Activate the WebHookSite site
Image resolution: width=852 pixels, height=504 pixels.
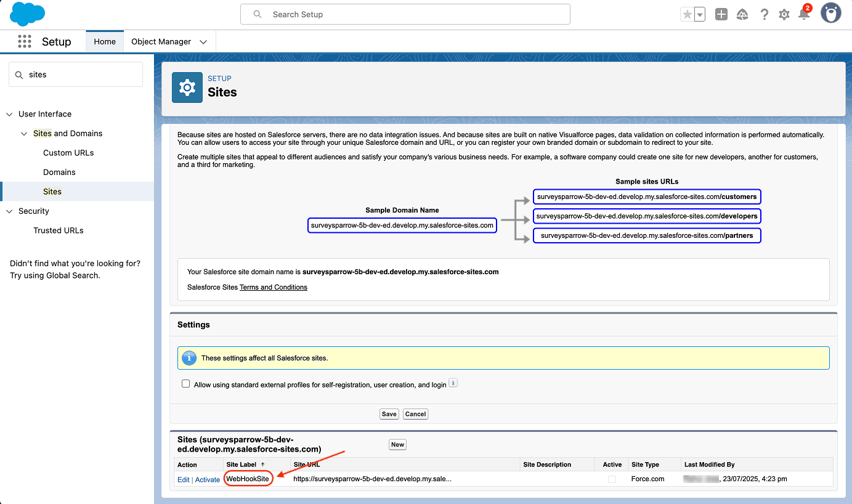pos(208,479)
